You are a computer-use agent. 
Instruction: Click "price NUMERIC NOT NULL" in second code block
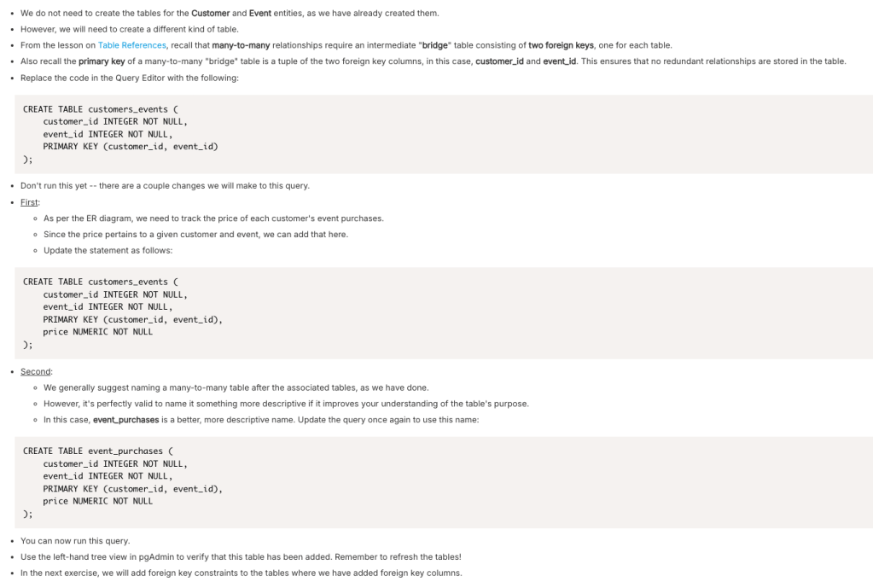98,332
